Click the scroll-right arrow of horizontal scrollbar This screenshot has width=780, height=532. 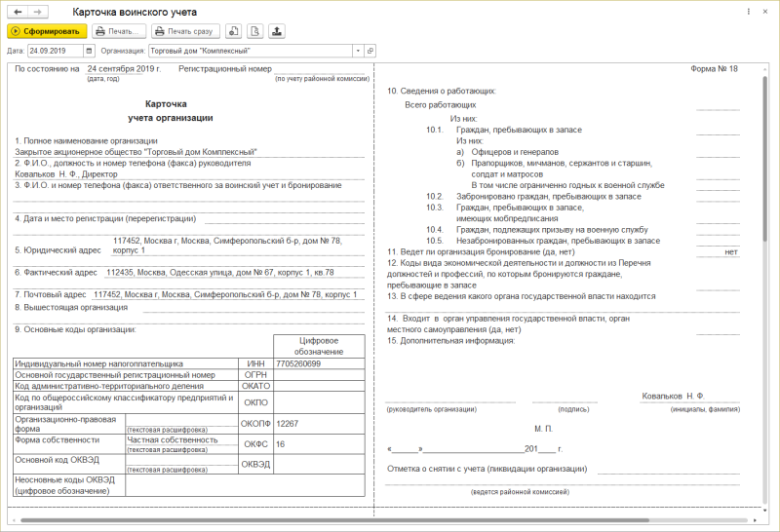click(x=755, y=520)
